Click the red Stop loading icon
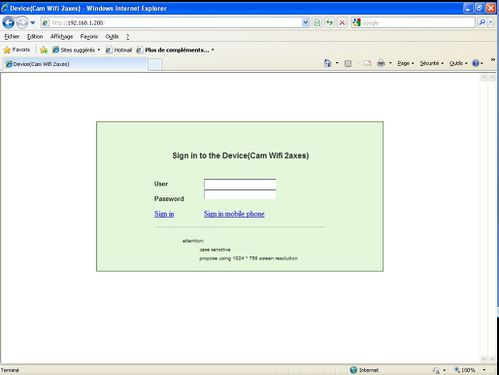499x375 pixels. [x=342, y=23]
